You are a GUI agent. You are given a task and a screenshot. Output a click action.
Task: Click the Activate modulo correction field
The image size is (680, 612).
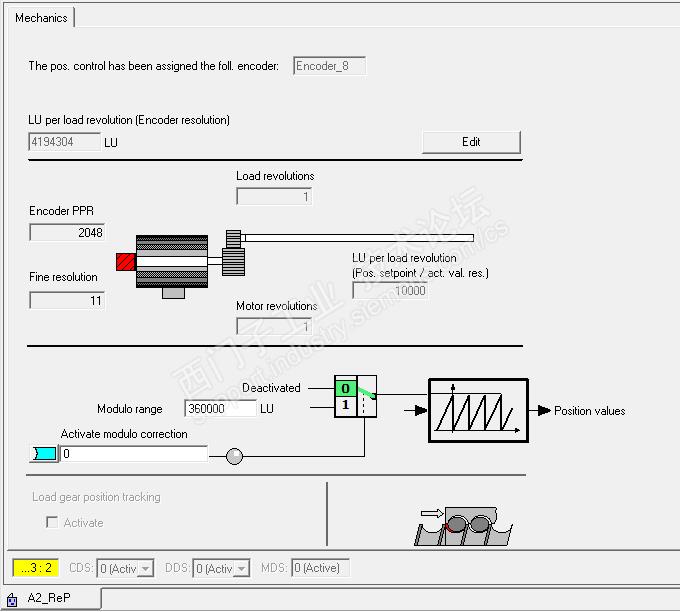pos(134,454)
